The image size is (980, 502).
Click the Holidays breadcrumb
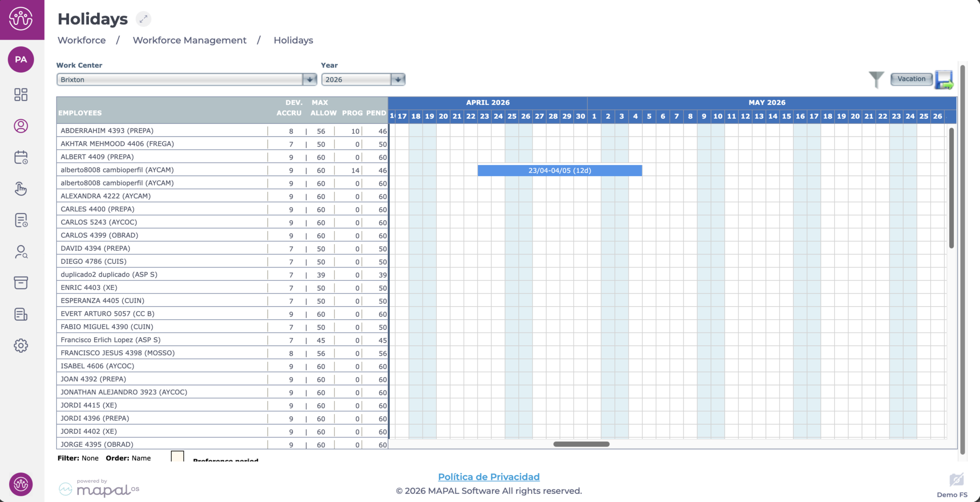[x=293, y=40]
